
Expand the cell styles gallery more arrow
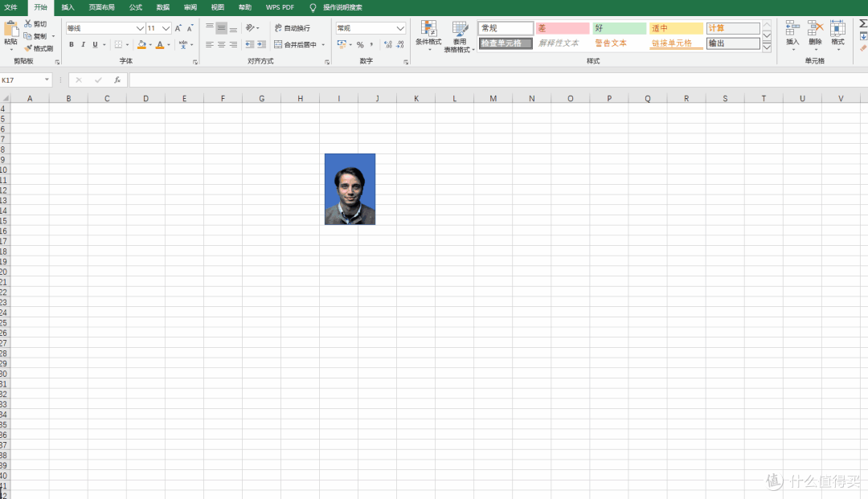[767, 47]
